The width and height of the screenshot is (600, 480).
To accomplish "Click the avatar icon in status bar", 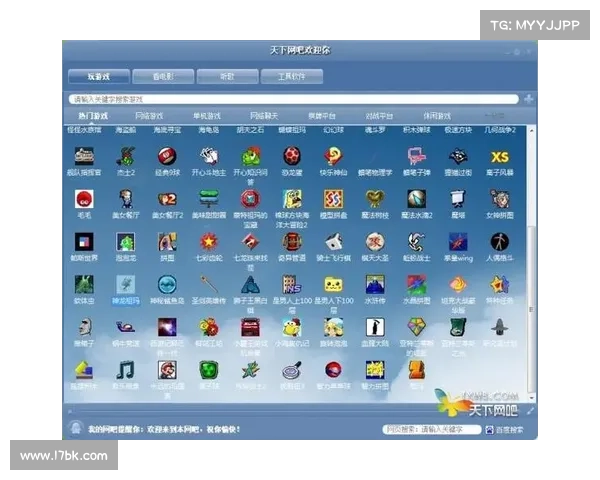I will pyautogui.click(x=76, y=428).
